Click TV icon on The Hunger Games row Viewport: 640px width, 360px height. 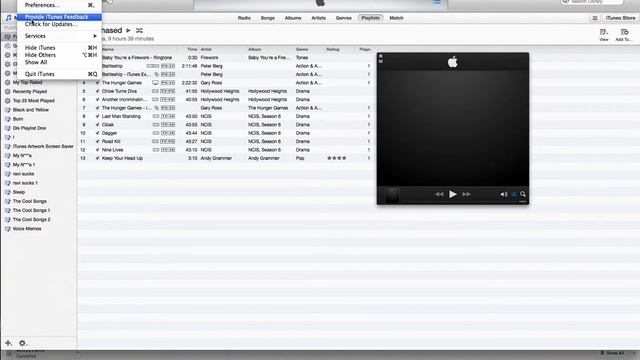tap(156, 82)
